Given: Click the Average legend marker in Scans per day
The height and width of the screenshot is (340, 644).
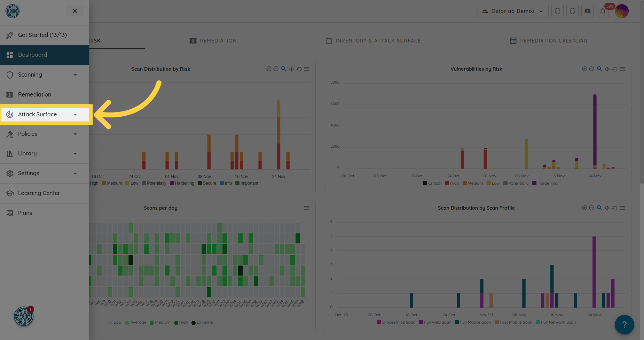Looking at the screenshot, I should (x=127, y=323).
